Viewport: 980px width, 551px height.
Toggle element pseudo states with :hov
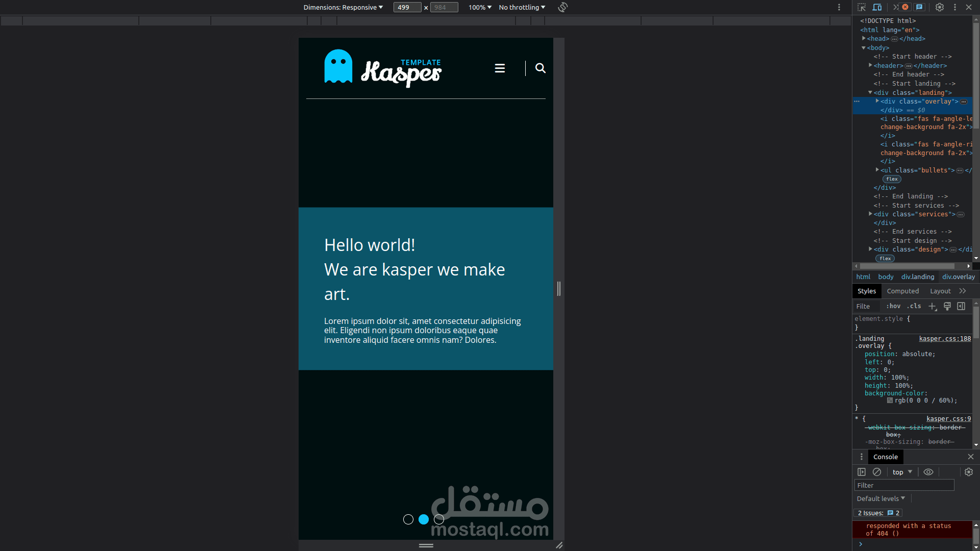pos(893,306)
